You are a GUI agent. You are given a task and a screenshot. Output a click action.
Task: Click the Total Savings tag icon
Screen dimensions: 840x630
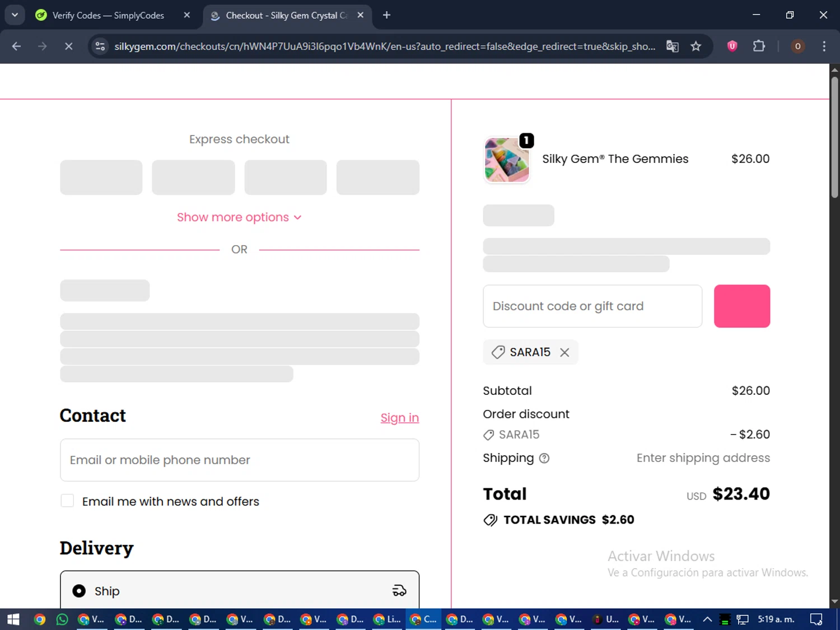click(x=490, y=520)
